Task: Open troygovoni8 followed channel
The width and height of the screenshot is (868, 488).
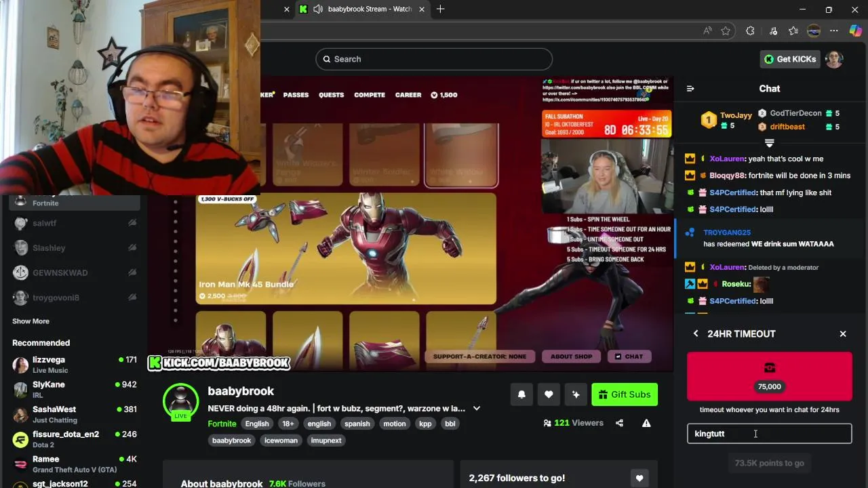Action: click(x=75, y=298)
